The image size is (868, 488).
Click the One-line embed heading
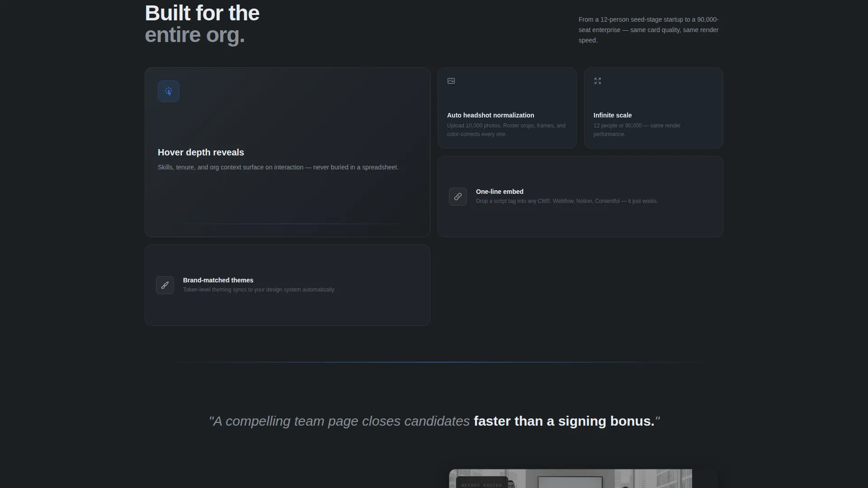point(500,192)
